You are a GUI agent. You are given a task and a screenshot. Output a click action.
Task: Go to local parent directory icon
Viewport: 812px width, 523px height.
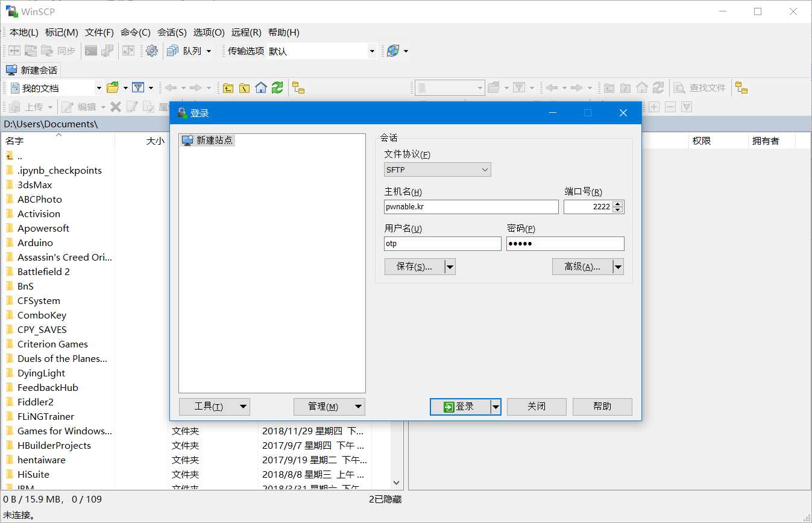point(228,88)
